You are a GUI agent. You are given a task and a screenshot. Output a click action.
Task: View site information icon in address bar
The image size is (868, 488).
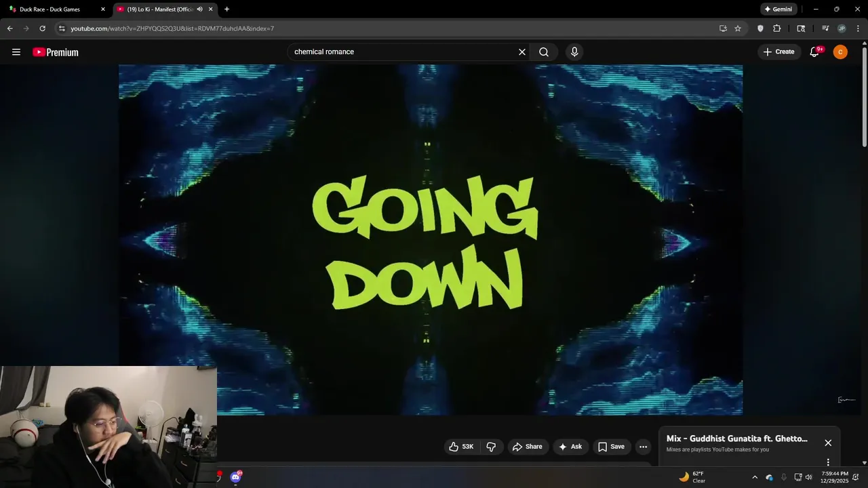pos(62,28)
